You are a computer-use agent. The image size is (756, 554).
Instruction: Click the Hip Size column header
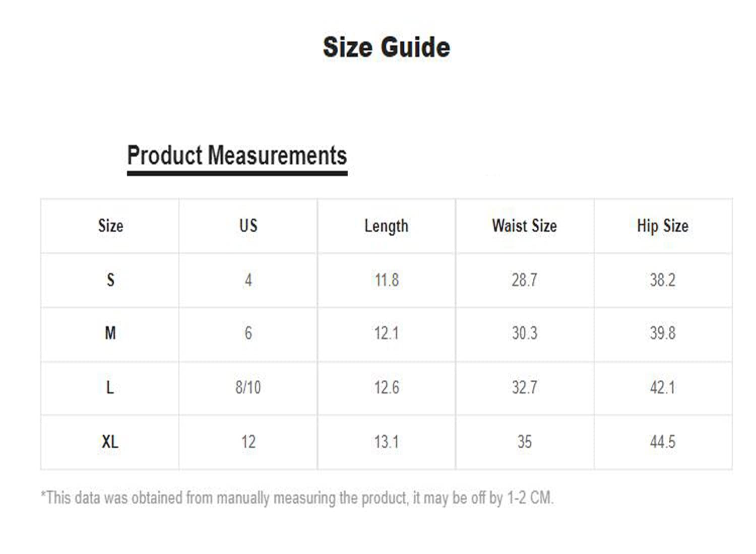tap(662, 226)
